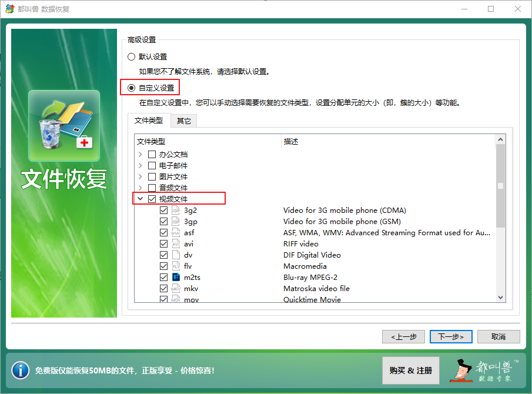Uncheck the 视频文件 checkbox

(152, 199)
